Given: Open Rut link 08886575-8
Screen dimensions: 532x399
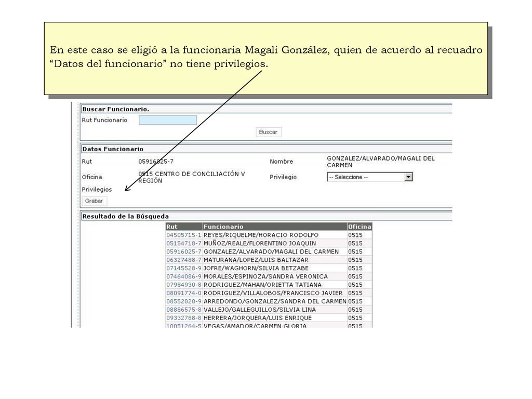Looking at the screenshot, I should [x=183, y=310].
